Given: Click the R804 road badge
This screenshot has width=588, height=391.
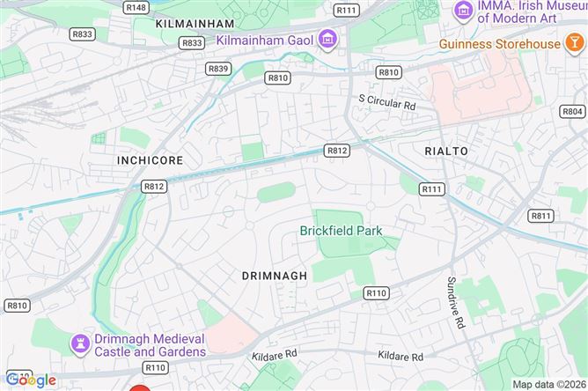Looking at the screenshot, I should 572,112.
